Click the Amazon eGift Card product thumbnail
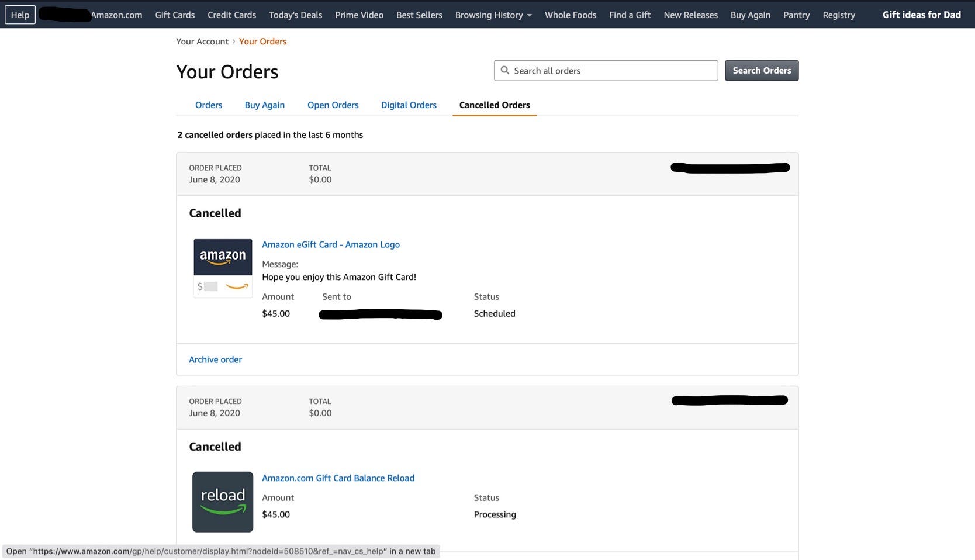The height and width of the screenshot is (560, 975). coord(222,267)
